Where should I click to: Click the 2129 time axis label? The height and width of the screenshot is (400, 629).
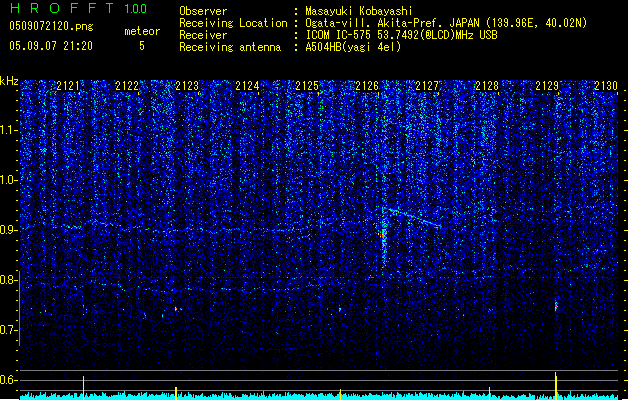pos(547,86)
